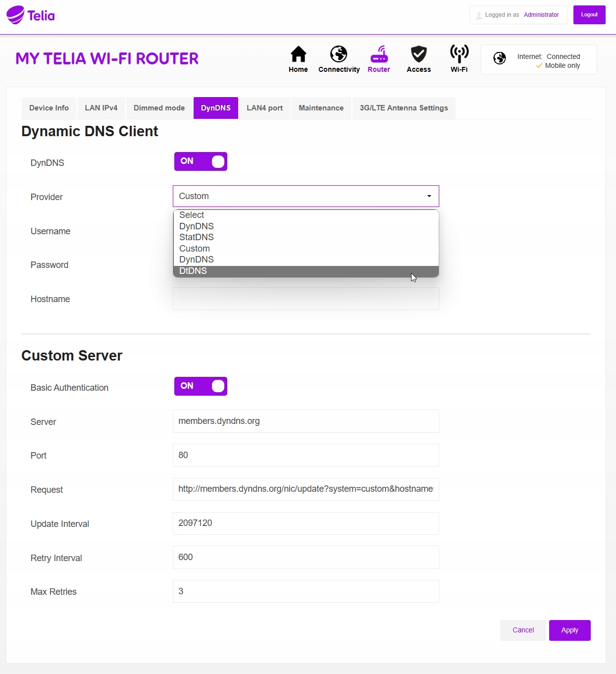Image resolution: width=616 pixels, height=674 pixels.
Task: Open the Home section icon
Action: pos(298,54)
